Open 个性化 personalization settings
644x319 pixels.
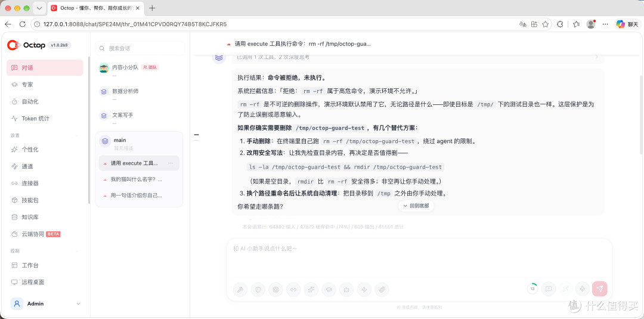(x=45, y=150)
